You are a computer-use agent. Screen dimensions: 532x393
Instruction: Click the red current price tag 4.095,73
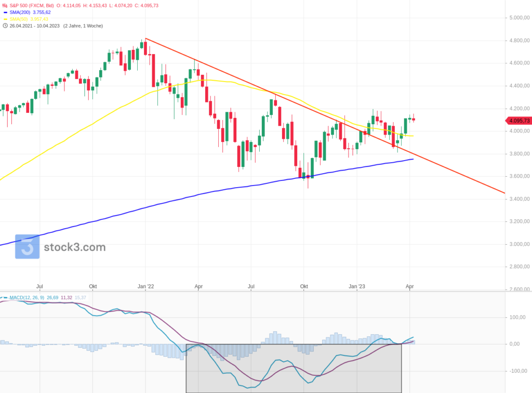click(518, 121)
